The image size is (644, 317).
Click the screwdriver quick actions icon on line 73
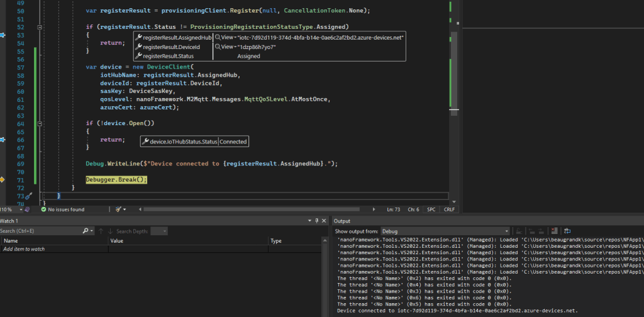click(28, 196)
